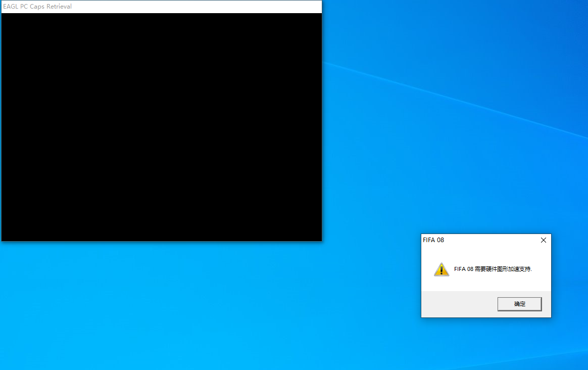Viewport: 588px width, 370px height.
Task: Click the black EAGL PC Caps Retrieval canvas
Action: pyautogui.click(x=162, y=127)
